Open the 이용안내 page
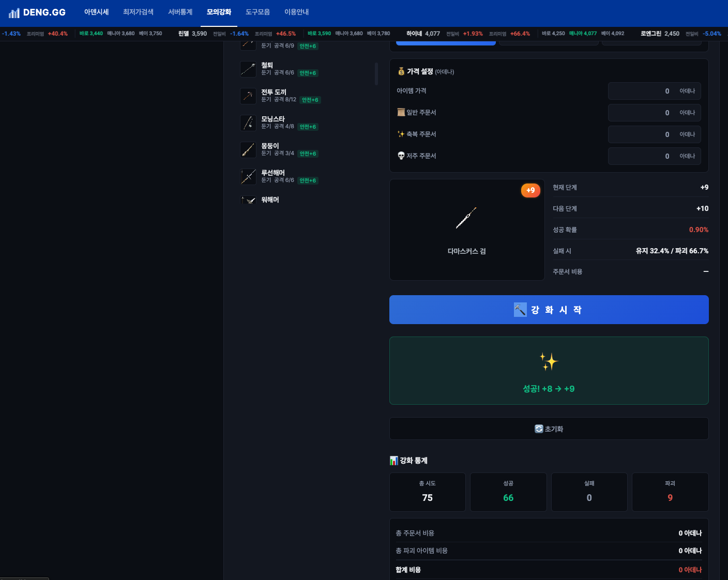Image resolution: width=728 pixels, height=580 pixels. pos(296,12)
